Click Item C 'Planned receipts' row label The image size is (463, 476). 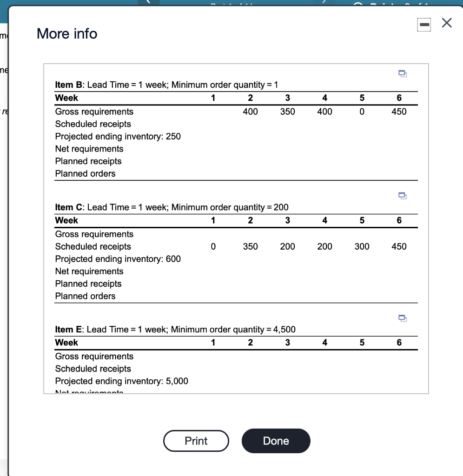coord(88,284)
